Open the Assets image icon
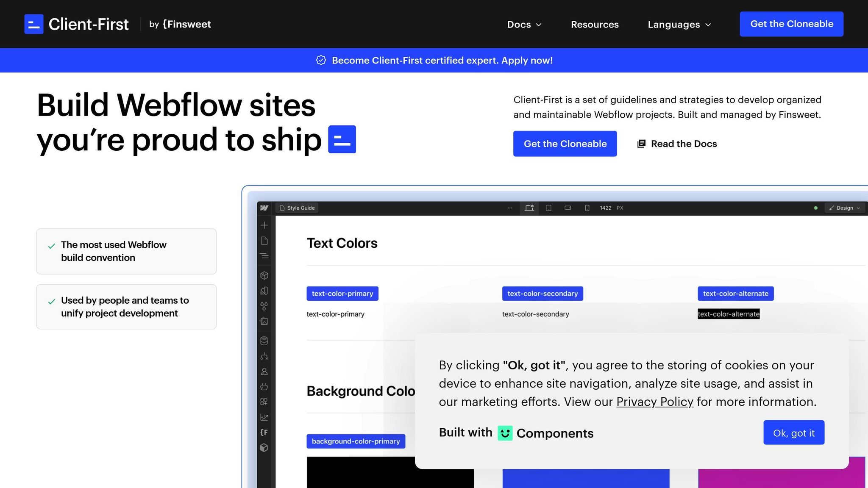The image size is (868, 488). 264,321
